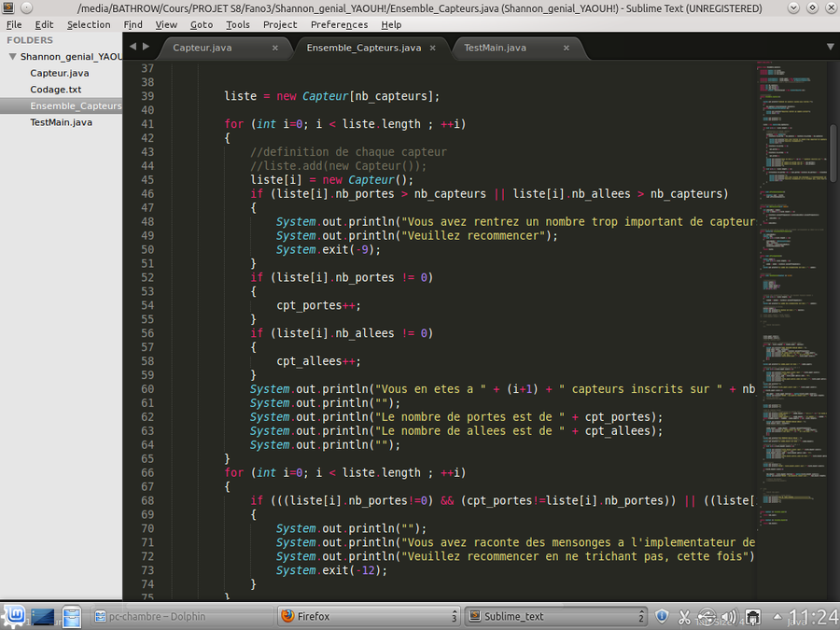Image resolution: width=840 pixels, height=630 pixels.
Task: Click the code minimap preview
Action: coord(789,280)
